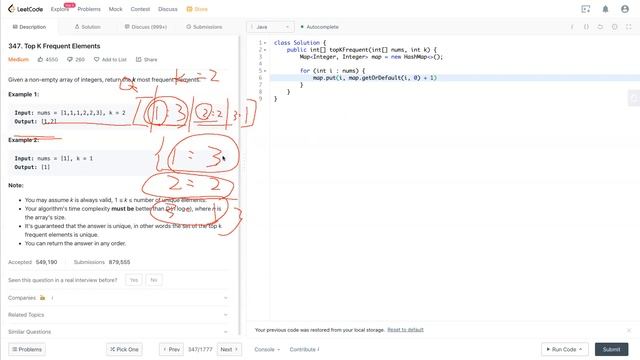This screenshot has width=640, height=360.
Task: Click the editor info icon beside braces
Action: click(x=572, y=27)
